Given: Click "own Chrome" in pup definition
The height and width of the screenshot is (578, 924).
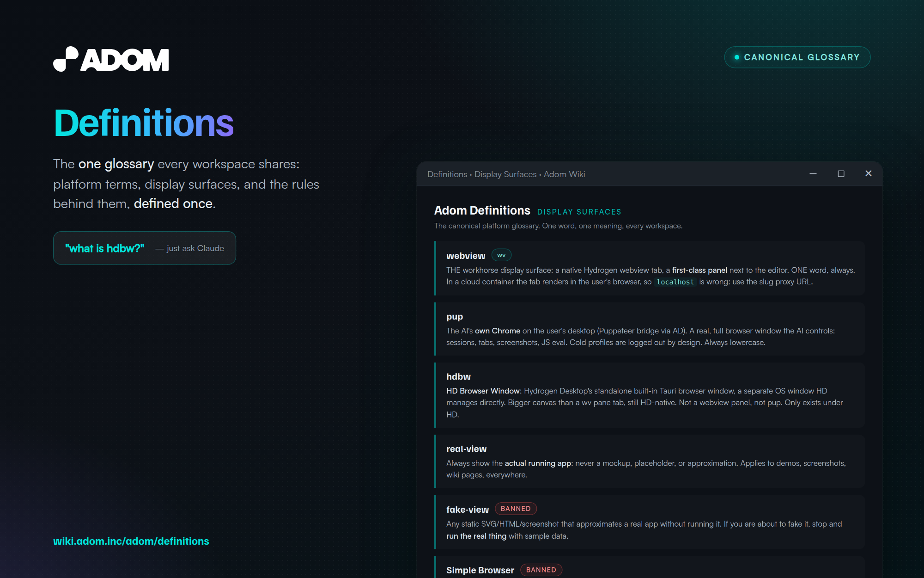Looking at the screenshot, I should click(x=498, y=331).
